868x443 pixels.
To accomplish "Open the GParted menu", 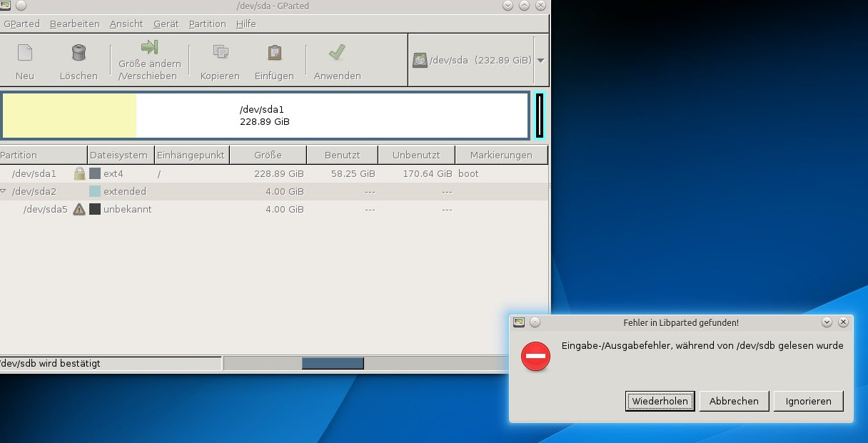I will 22,24.
